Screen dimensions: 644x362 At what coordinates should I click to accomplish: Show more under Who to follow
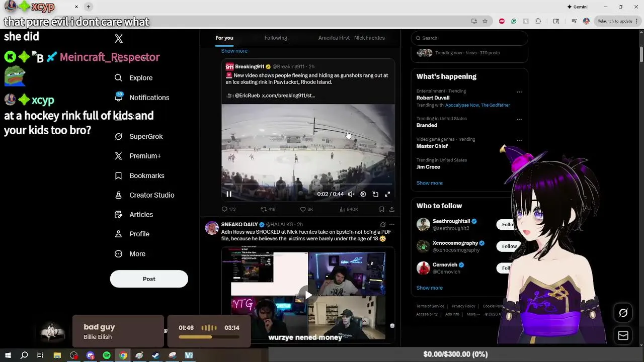(430, 288)
